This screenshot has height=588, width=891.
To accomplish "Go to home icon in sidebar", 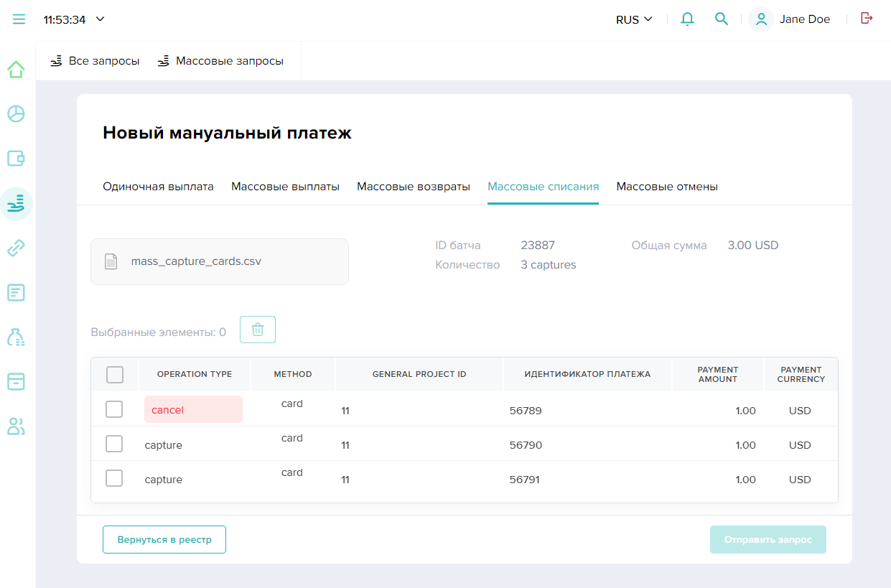I will 16,70.
